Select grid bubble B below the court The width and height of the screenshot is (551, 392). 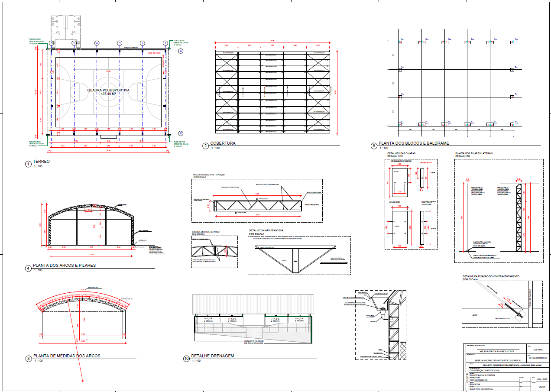coord(181,133)
